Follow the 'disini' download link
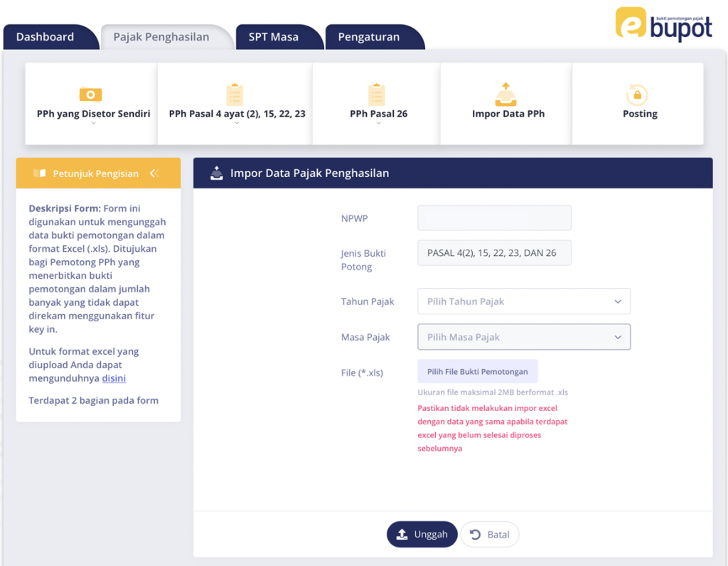Image resolution: width=728 pixels, height=566 pixels. click(114, 378)
